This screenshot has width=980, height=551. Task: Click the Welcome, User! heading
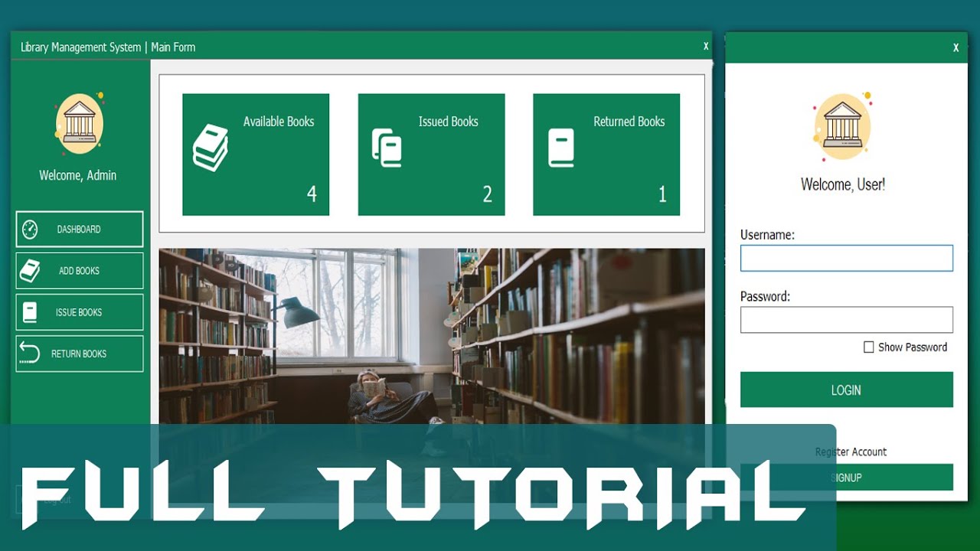click(x=843, y=184)
